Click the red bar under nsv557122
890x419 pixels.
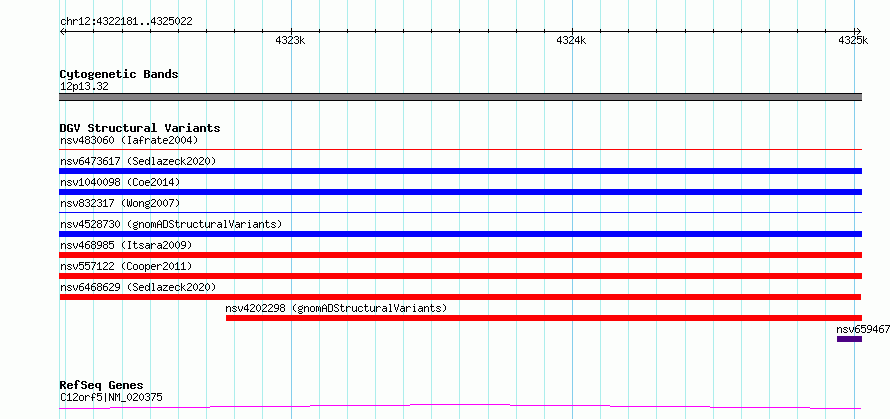point(460,276)
